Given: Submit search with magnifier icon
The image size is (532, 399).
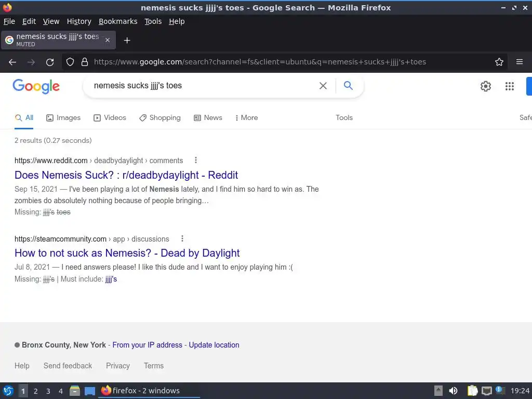Looking at the screenshot, I should point(348,86).
